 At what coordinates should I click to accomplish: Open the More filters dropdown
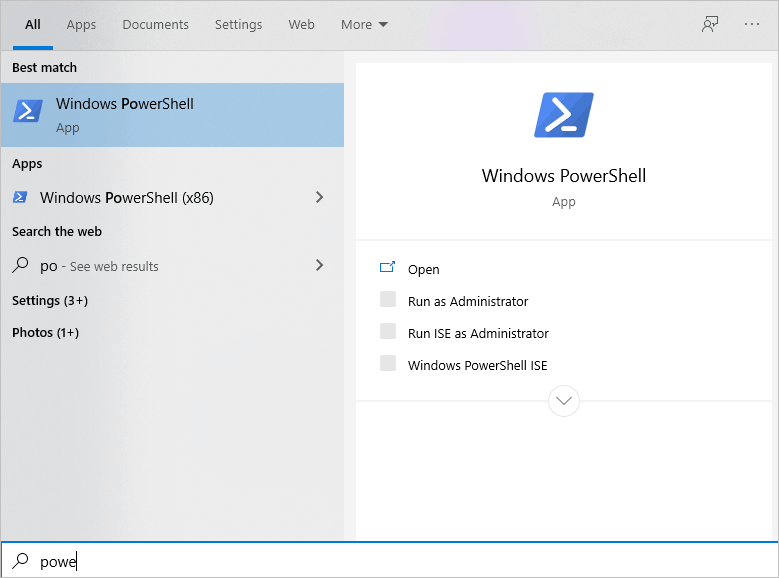pos(364,24)
